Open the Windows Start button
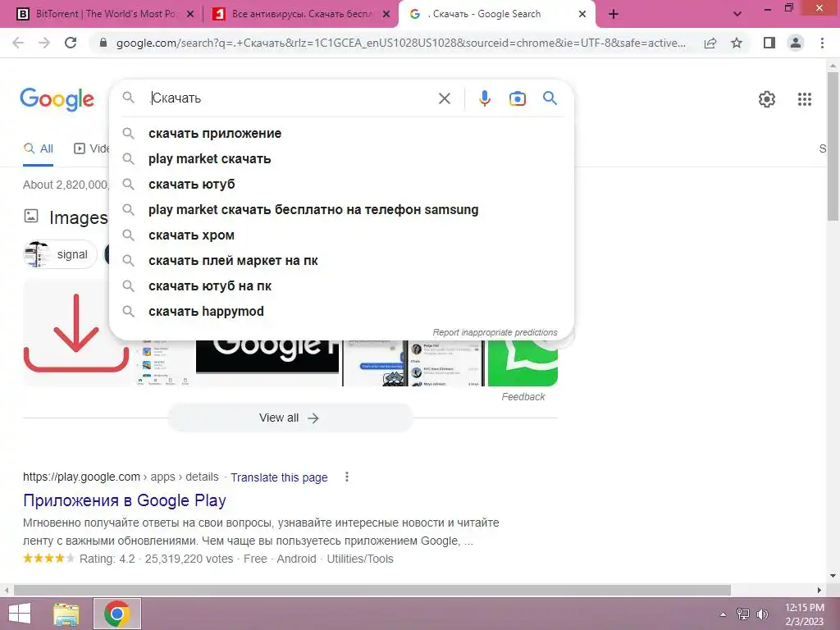This screenshot has height=630, width=840. (x=20, y=614)
